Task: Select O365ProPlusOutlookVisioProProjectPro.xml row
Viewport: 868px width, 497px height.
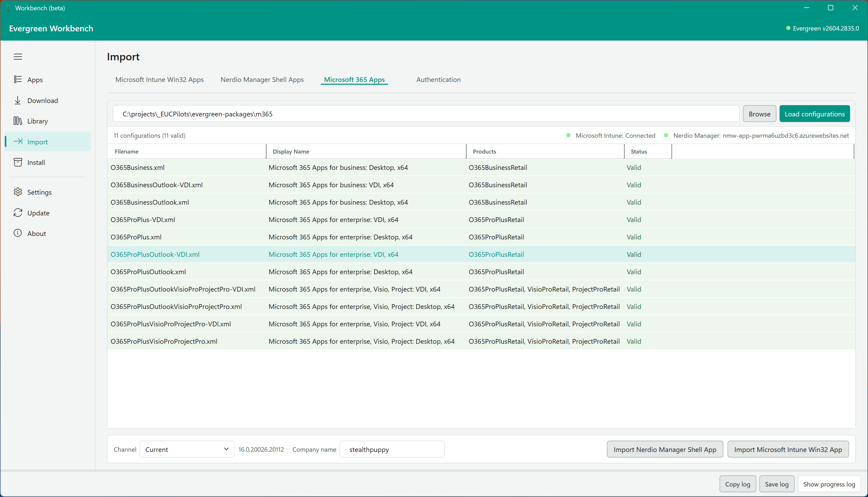Action: point(481,307)
